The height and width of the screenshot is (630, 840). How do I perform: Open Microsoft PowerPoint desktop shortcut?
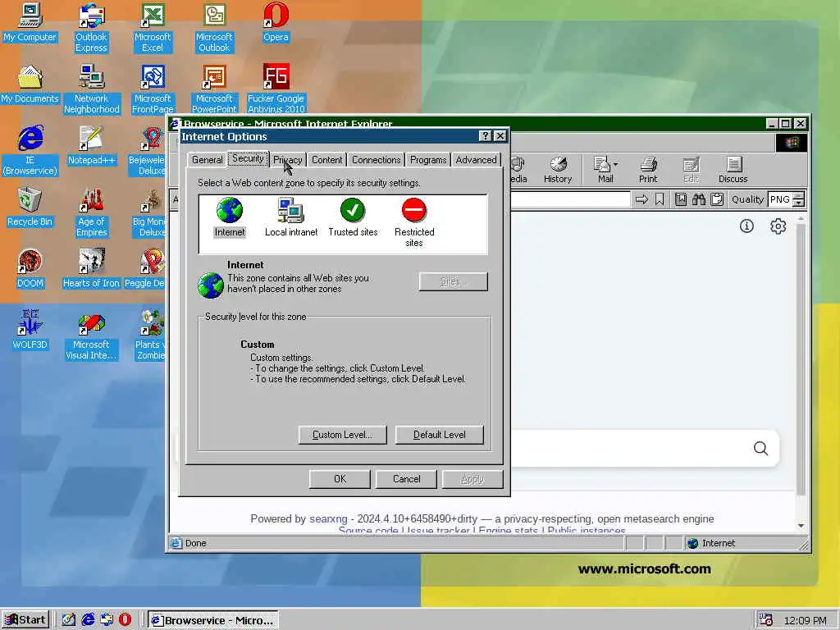coord(214,89)
